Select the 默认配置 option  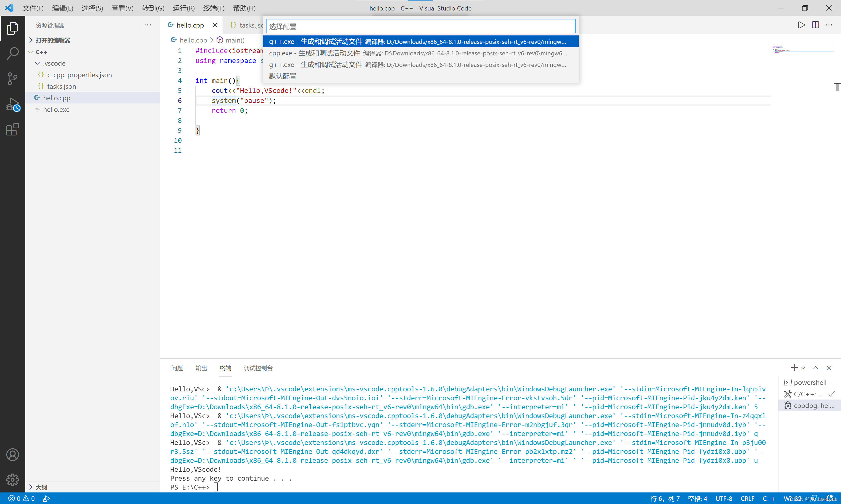(x=283, y=76)
